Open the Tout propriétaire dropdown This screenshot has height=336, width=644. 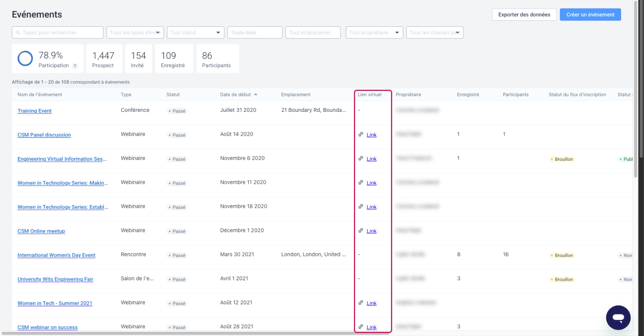374,32
